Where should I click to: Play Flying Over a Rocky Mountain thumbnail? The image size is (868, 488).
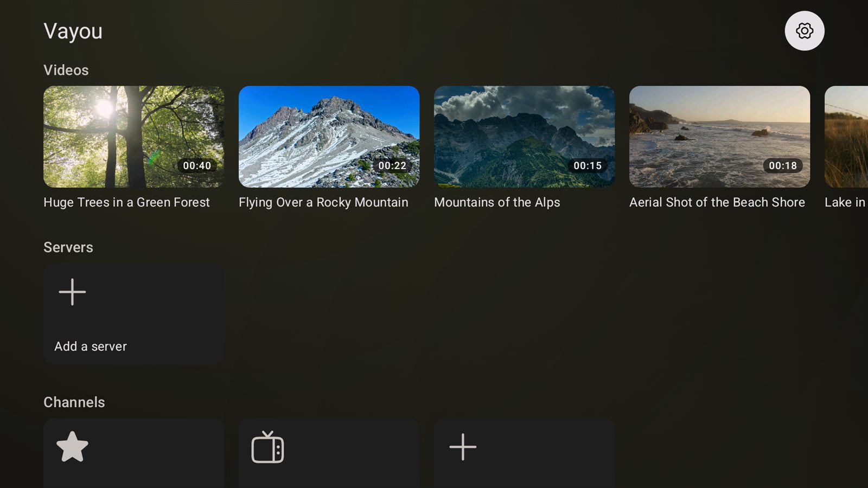(x=329, y=137)
